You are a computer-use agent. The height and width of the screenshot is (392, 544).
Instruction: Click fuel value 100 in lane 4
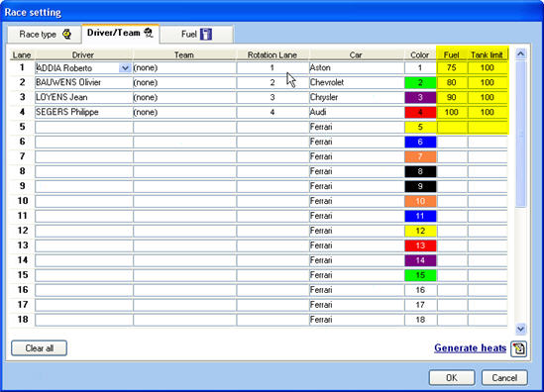(x=452, y=112)
